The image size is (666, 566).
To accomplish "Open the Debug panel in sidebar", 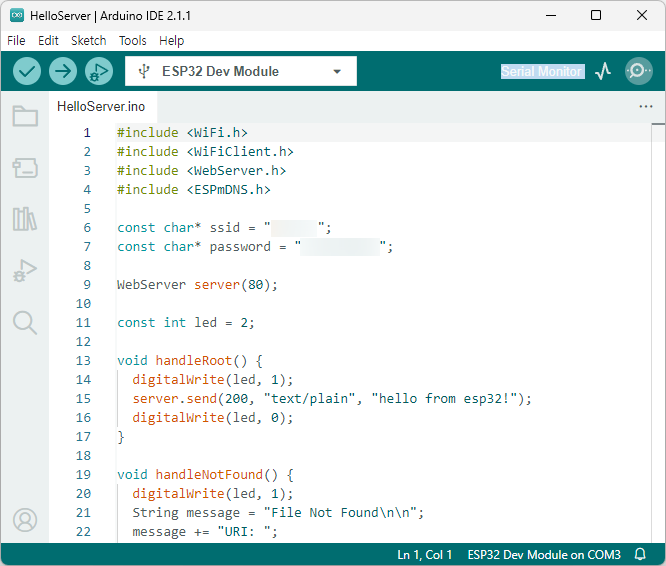I will (x=25, y=270).
